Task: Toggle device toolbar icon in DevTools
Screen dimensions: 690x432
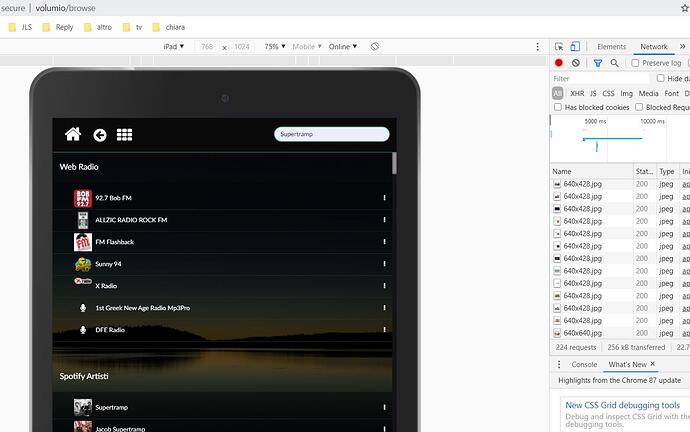Action: 575,46
